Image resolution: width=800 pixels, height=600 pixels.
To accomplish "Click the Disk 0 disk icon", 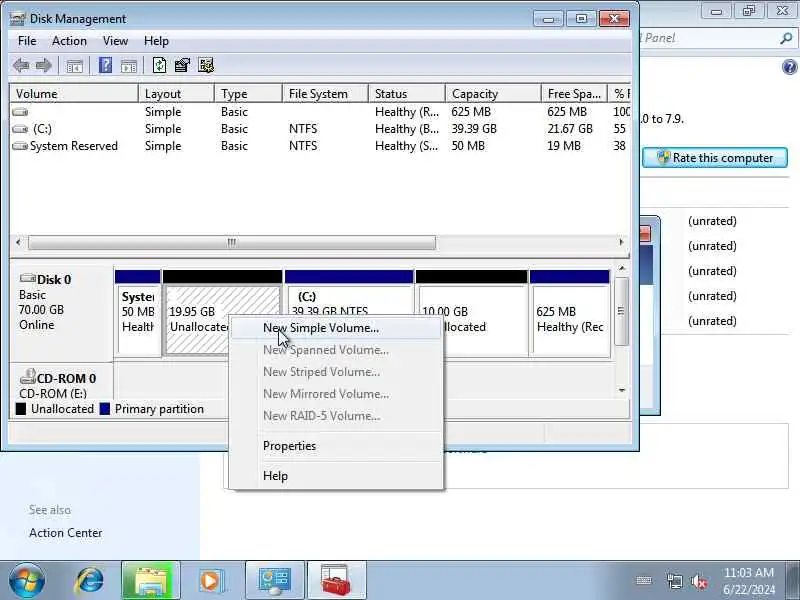I will [x=28, y=279].
